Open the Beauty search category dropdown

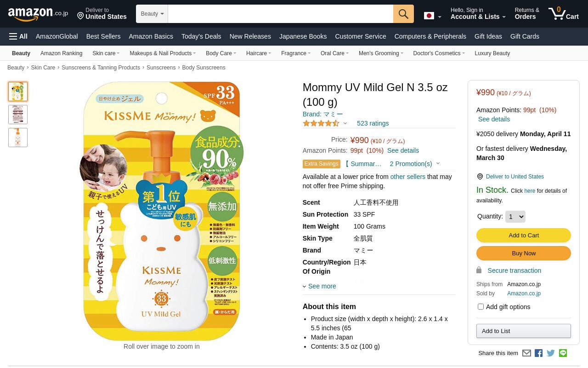tap(152, 14)
